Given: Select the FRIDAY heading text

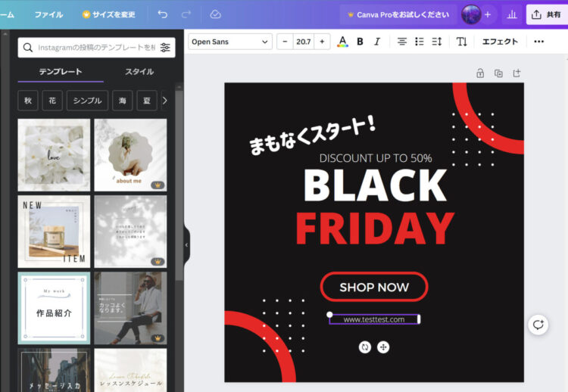Looking at the screenshot, I should pos(375,229).
